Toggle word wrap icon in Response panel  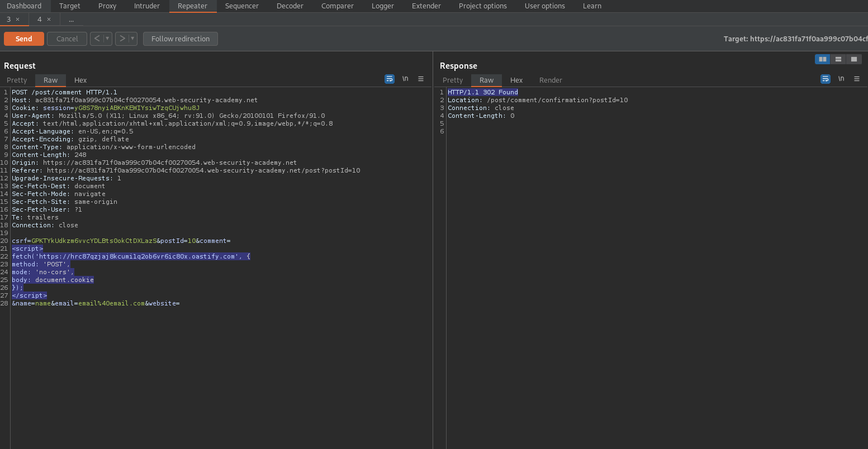[826, 79]
